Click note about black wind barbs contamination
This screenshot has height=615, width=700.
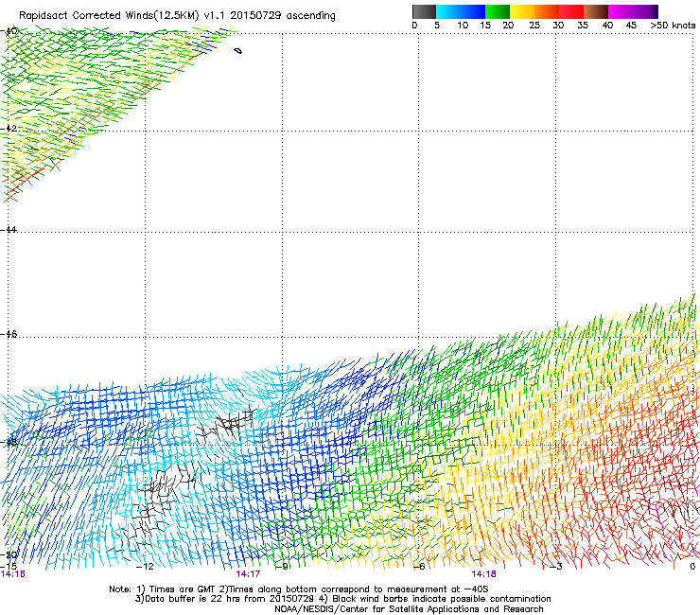pyautogui.click(x=442, y=599)
